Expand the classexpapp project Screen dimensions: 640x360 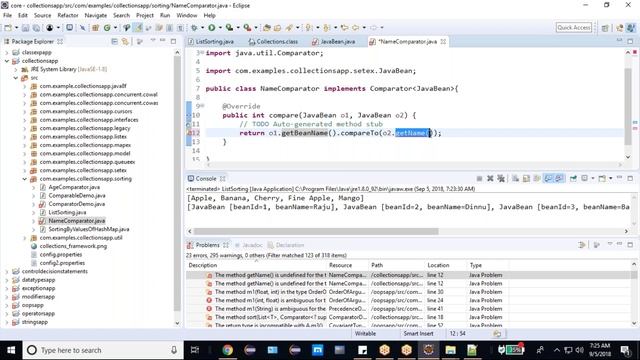pyautogui.click(x=7, y=53)
